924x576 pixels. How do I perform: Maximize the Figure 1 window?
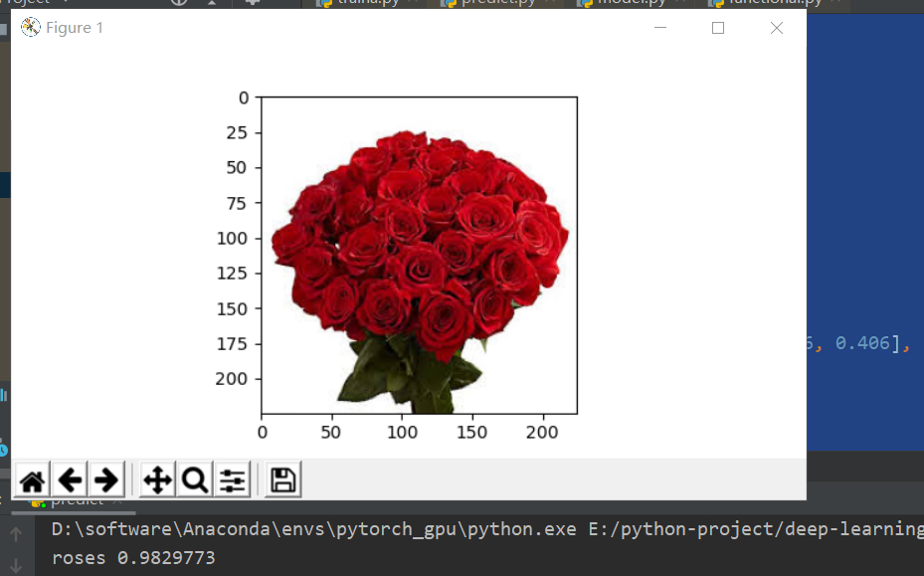point(718,28)
